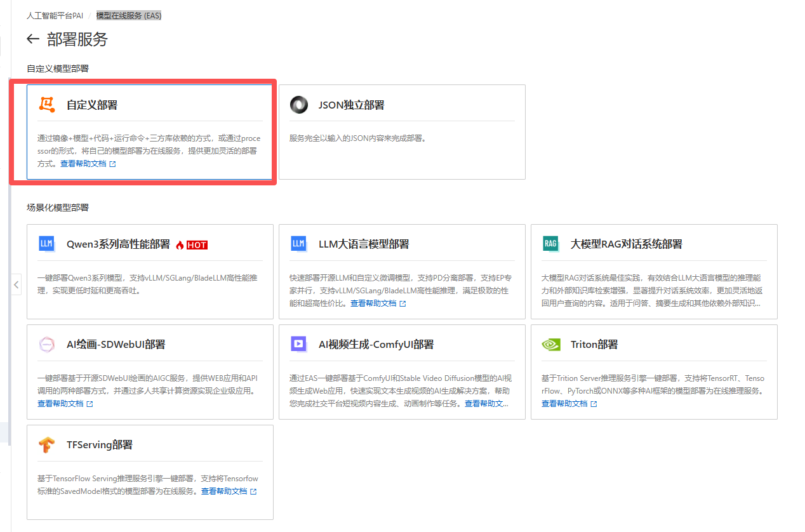805x532 pixels.
Task: Choose Triton部署 title
Action: pos(594,345)
